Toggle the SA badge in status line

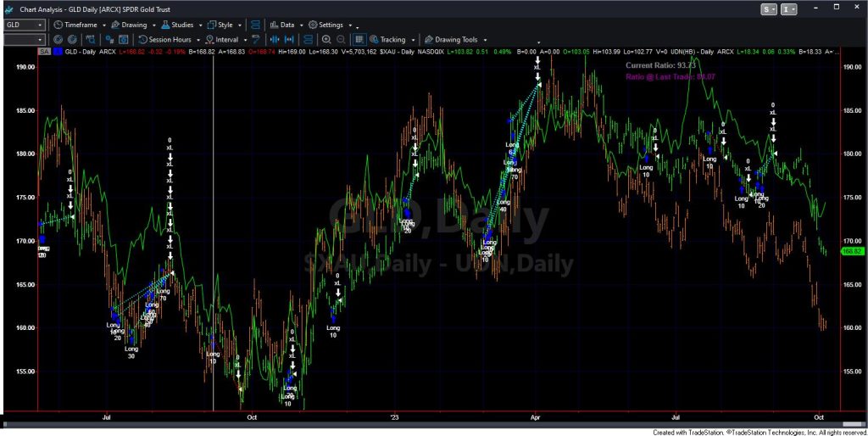tap(43, 52)
